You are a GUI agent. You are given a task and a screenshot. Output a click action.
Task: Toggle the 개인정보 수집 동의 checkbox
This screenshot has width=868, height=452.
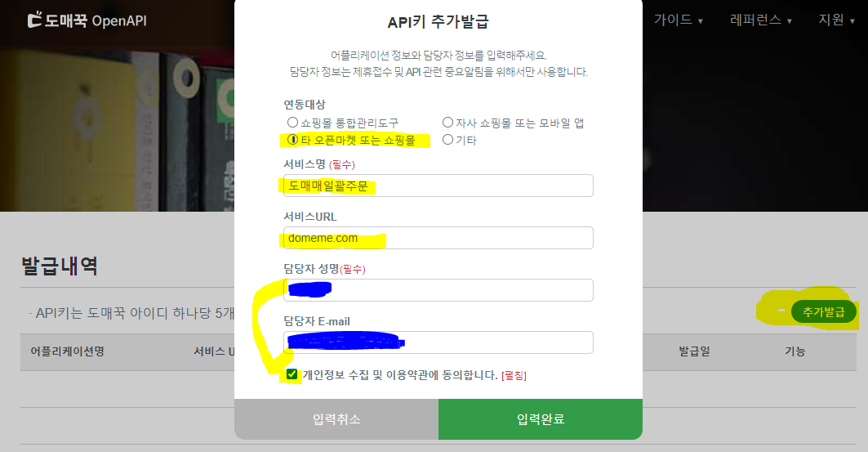[x=292, y=374]
